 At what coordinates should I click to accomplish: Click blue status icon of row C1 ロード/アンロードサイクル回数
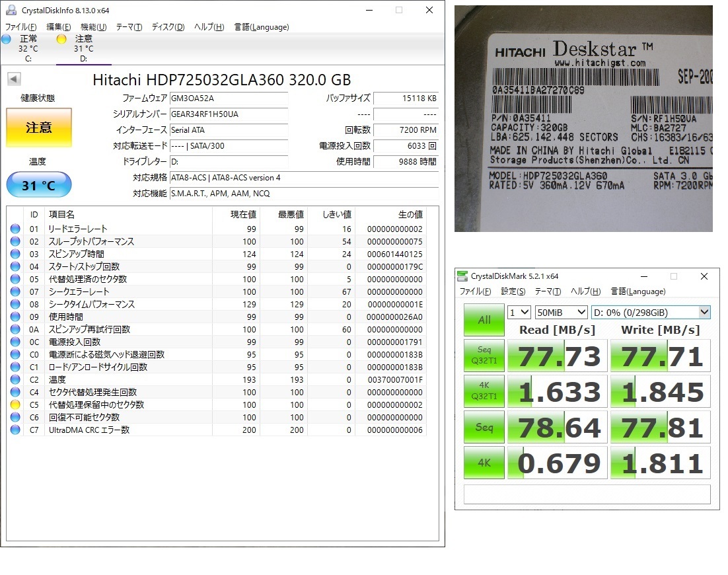15,366
